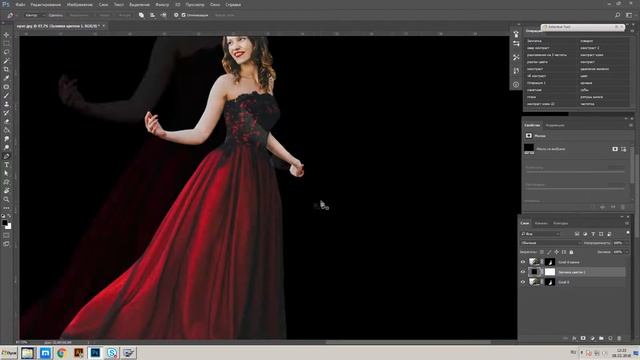Click the Create new layer icon
Screen dimensions: 640x360
click(610, 338)
